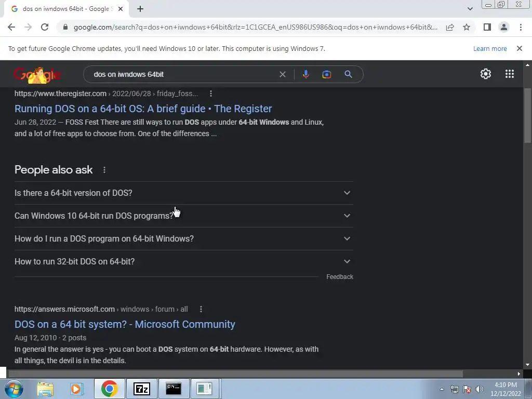
Task: Open Action Center flag icon
Action: pos(467,389)
